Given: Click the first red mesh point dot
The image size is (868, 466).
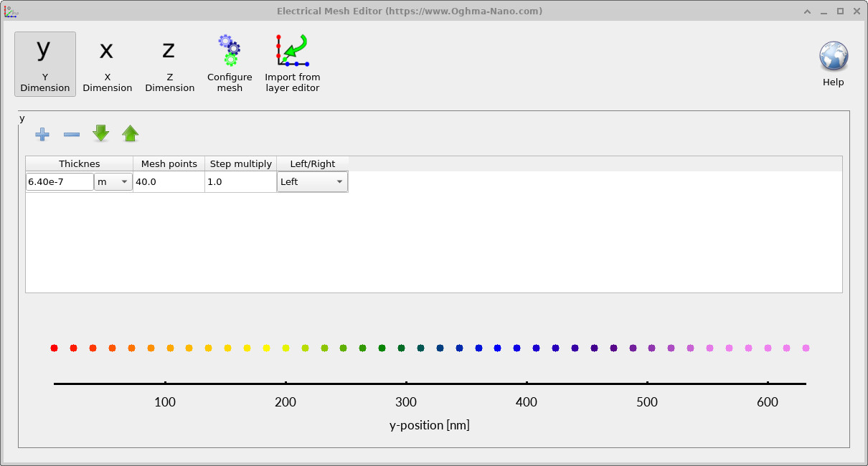Looking at the screenshot, I should point(54,348).
